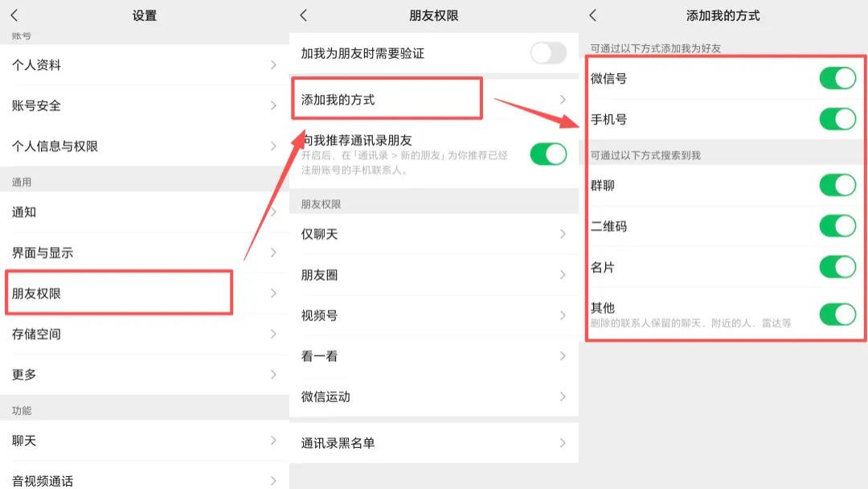Click back arrow on the 设置 page
Image resolution: width=868 pixels, height=489 pixels.
click(14, 14)
